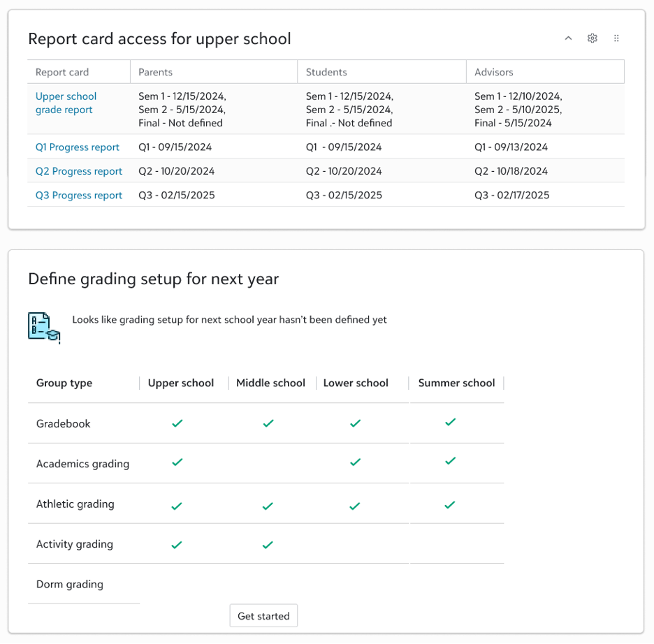
Task: Toggle Activity grading checkmark for Upper school
Action: [177, 545]
